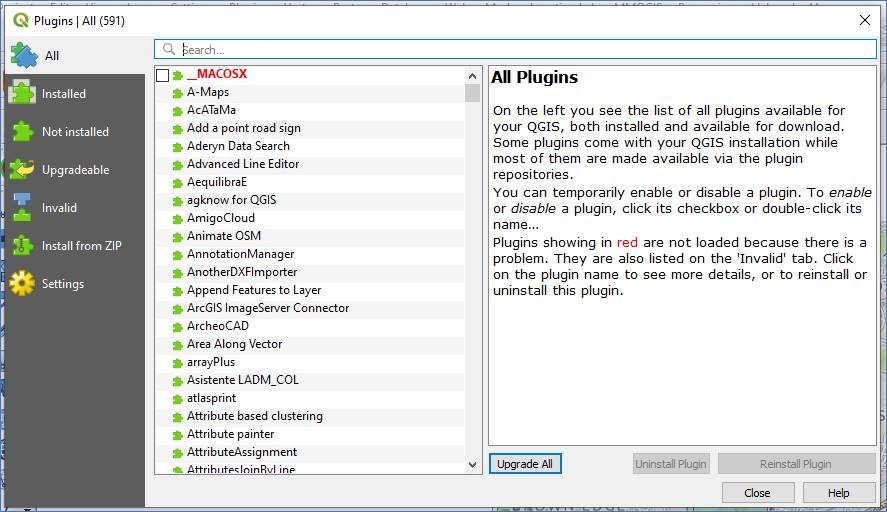887x512 pixels.
Task: Open the Invalid tab
Action: (59, 208)
